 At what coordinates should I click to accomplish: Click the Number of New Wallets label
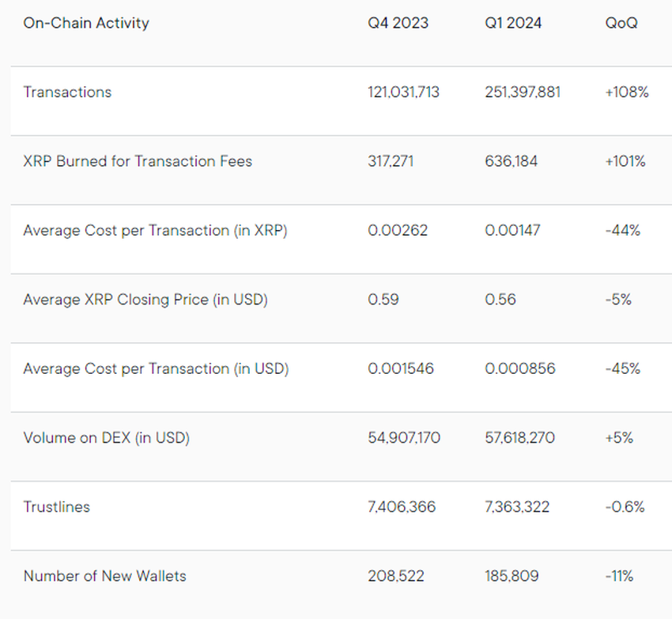[104, 576]
